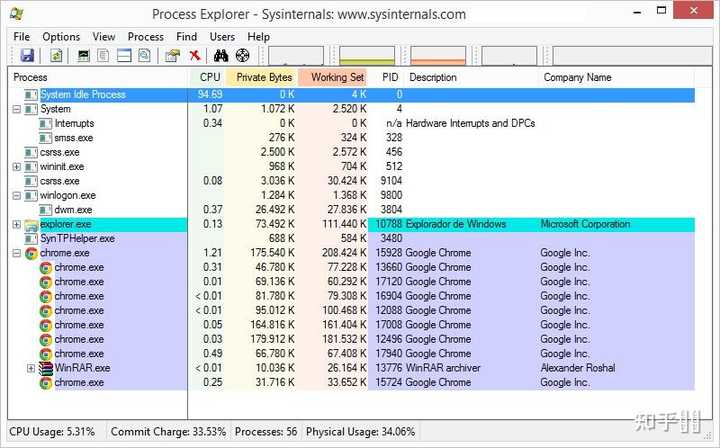The height and width of the screenshot is (448, 720).
Task: Open System Information graph icon
Action: pyautogui.click(x=83, y=56)
